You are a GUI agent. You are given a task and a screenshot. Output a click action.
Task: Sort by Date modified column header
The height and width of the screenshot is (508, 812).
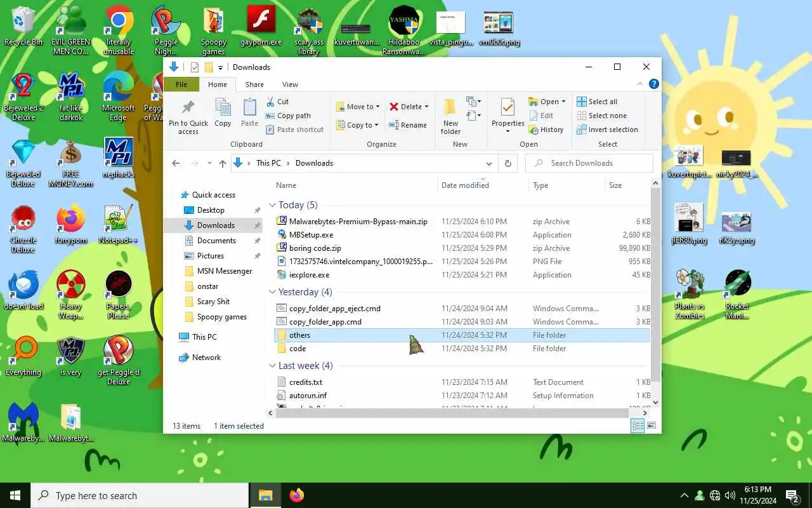click(483, 185)
